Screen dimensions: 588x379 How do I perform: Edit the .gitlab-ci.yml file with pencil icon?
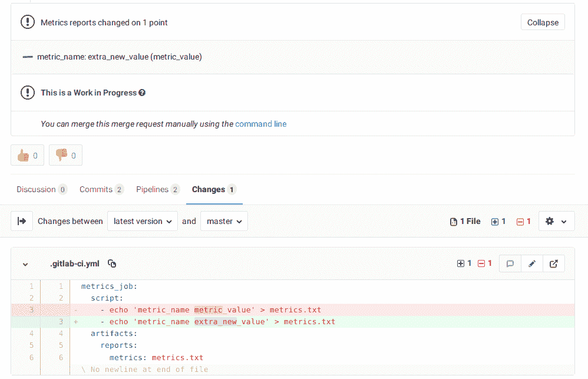(x=532, y=263)
